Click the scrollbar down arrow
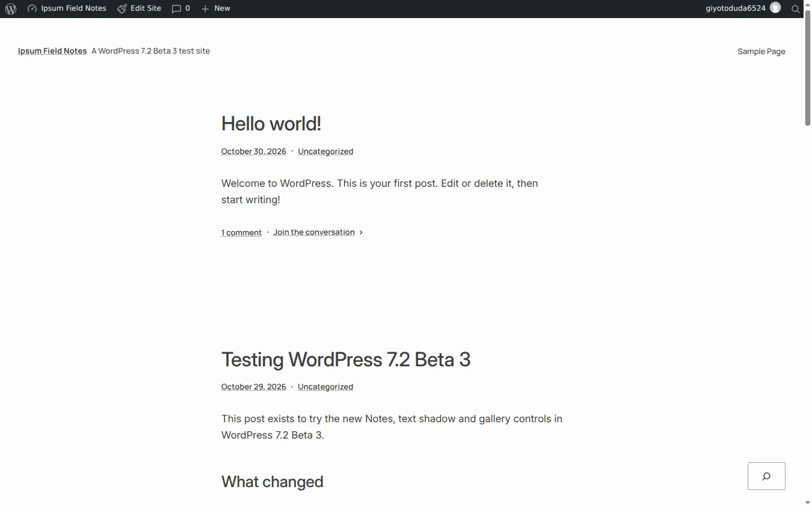The height and width of the screenshot is (508, 812). pyautogui.click(x=807, y=503)
